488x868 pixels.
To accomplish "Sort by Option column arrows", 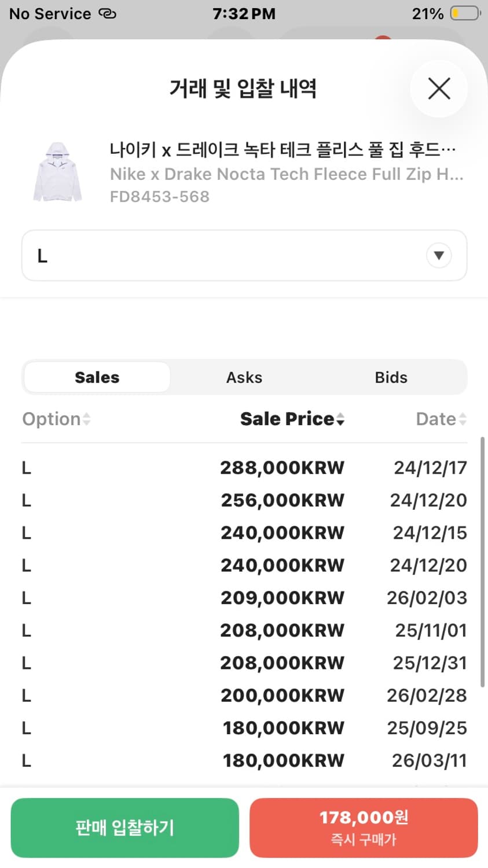I will click(x=86, y=419).
